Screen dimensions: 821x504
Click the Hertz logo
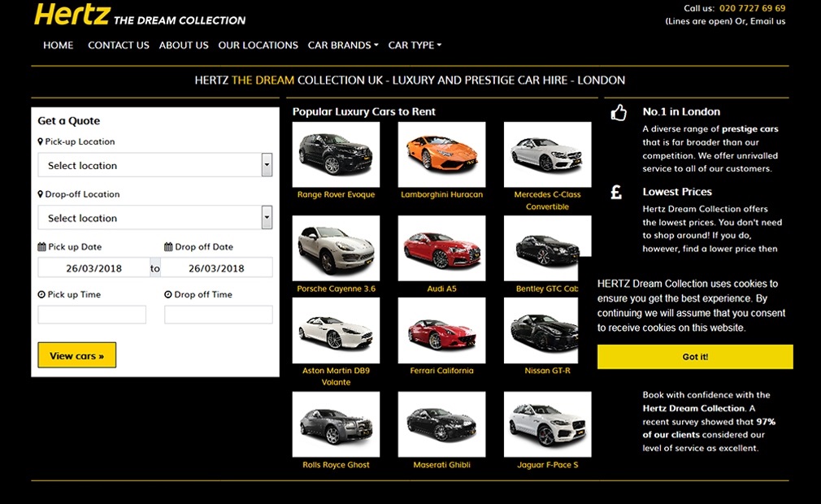click(72, 14)
